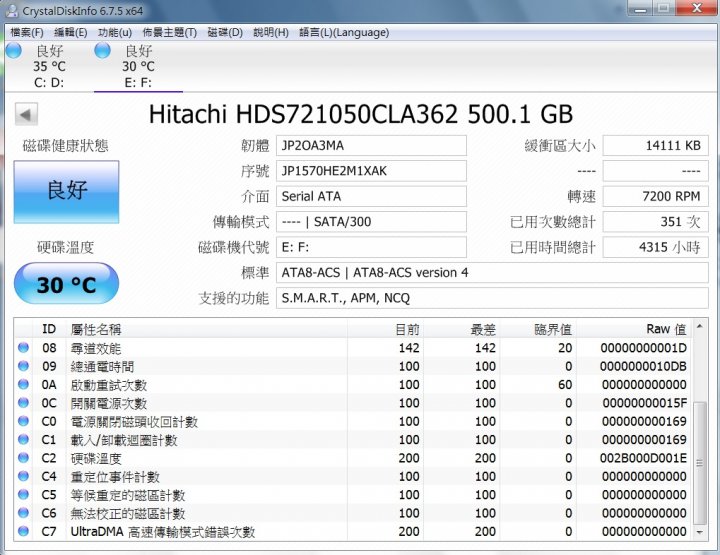720x555 pixels.
Task: Go to previous disk with left arrow
Action: pyautogui.click(x=26, y=114)
